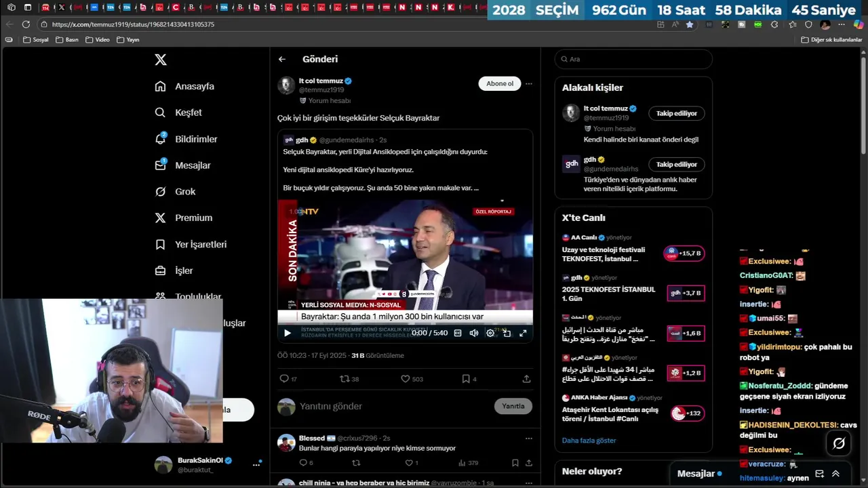Share the main post
The image size is (868, 488).
click(526, 379)
